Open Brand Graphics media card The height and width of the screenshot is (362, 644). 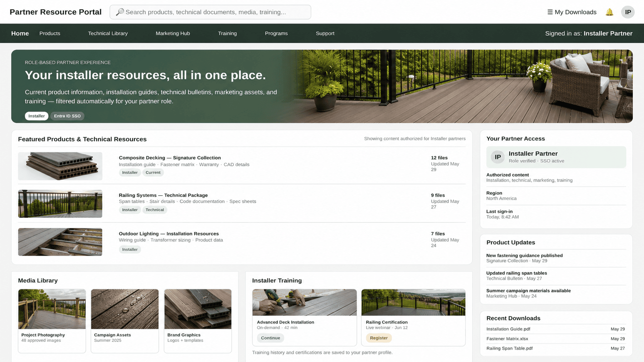(x=198, y=321)
